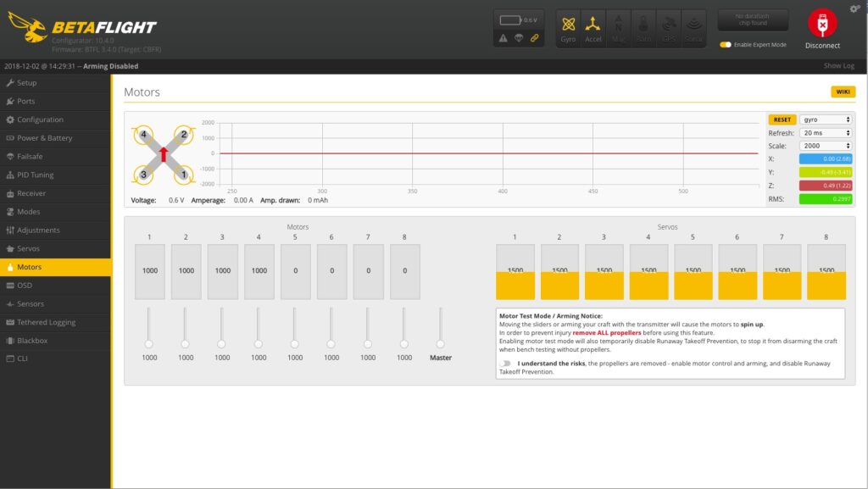Open the gyro sensor source dropdown

[825, 119]
